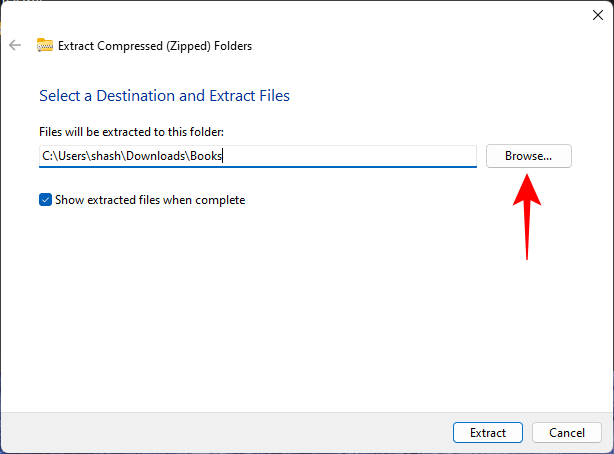Go back using the arrow icon
The image size is (614, 454).
tap(15, 45)
